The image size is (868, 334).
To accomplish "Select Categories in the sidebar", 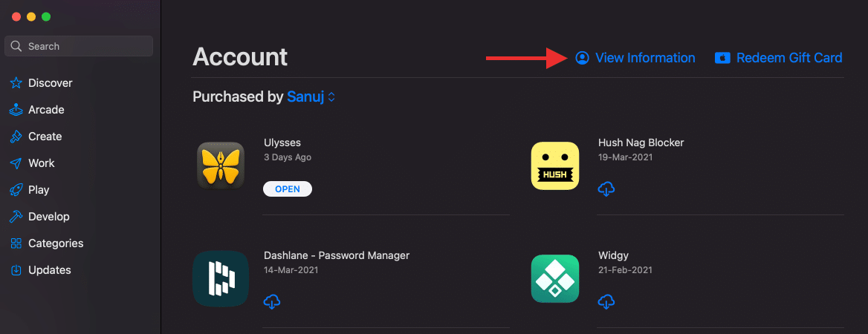I will (47, 243).
